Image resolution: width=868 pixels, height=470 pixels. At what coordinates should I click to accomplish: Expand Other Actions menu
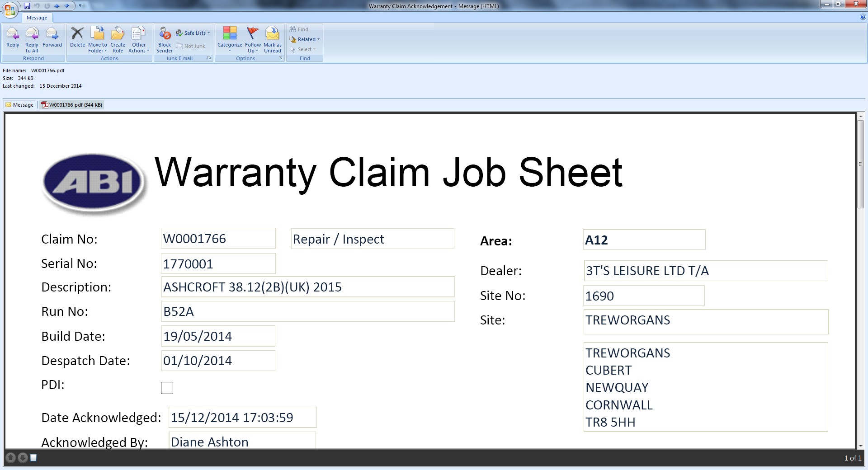(x=138, y=40)
